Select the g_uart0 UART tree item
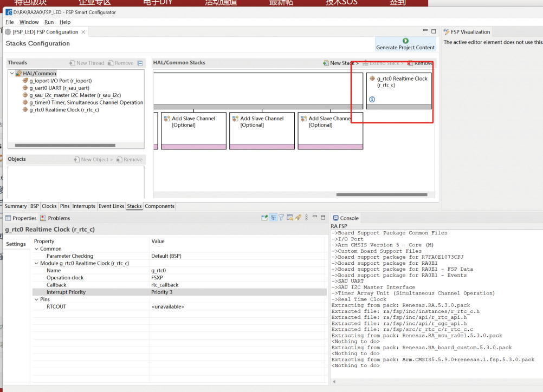The width and height of the screenshot is (543, 392). [x=59, y=88]
